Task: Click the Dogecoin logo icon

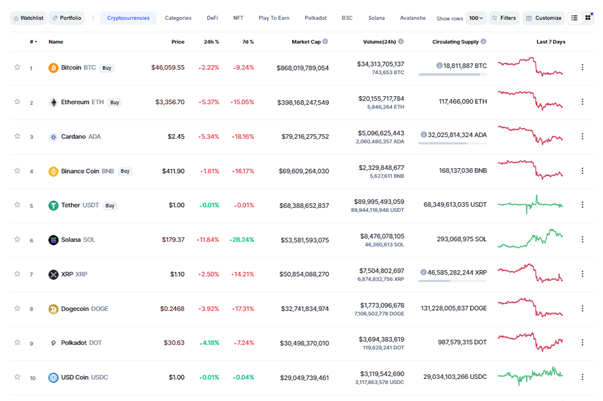Action: pyautogui.click(x=53, y=309)
